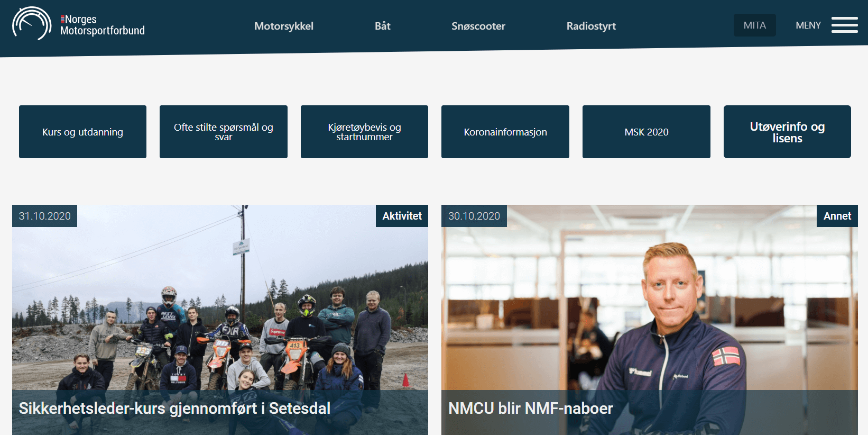The image size is (868, 435).
Task: Open the Radiostyrt navigation item
Action: (591, 26)
